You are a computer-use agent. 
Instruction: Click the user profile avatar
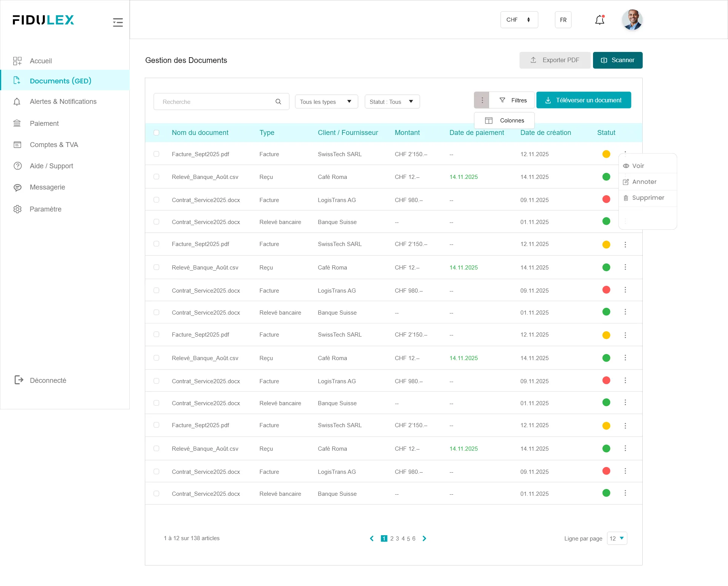click(x=632, y=20)
